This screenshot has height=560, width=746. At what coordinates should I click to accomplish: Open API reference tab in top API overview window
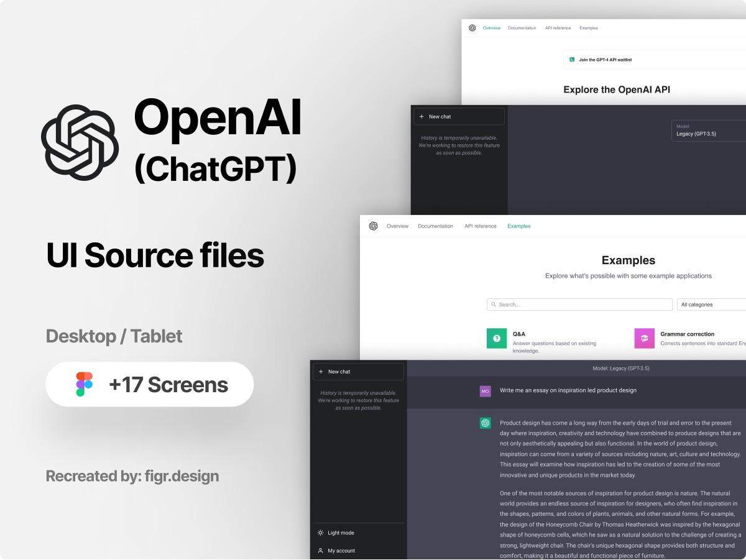558,28
